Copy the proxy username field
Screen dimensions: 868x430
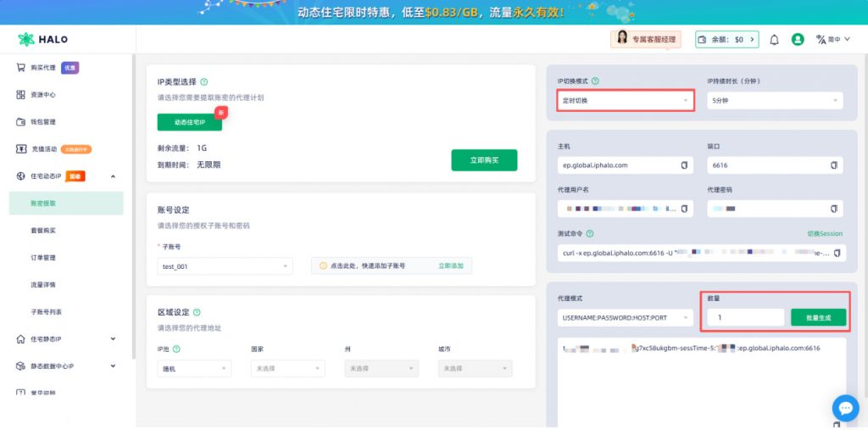(684, 208)
